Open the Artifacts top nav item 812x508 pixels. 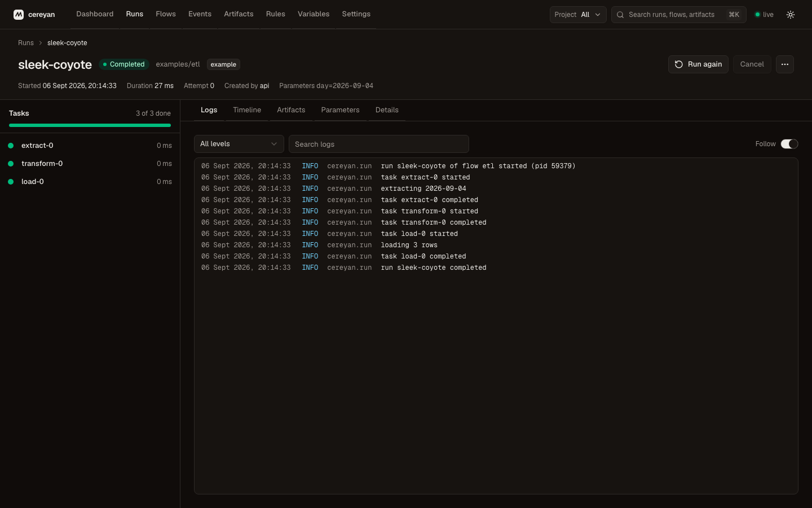click(x=239, y=14)
